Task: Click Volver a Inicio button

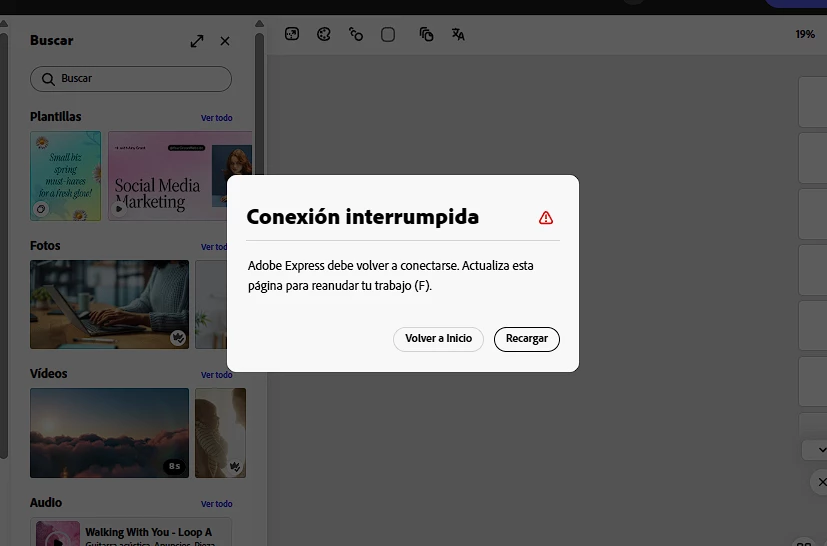Action: pyautogui.click(x=438, y=339)
